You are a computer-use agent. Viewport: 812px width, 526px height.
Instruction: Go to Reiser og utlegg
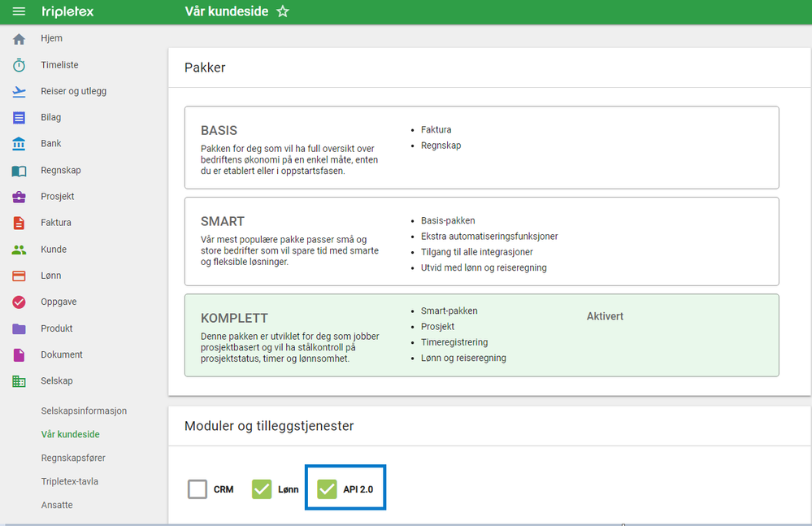pos(73,91)
